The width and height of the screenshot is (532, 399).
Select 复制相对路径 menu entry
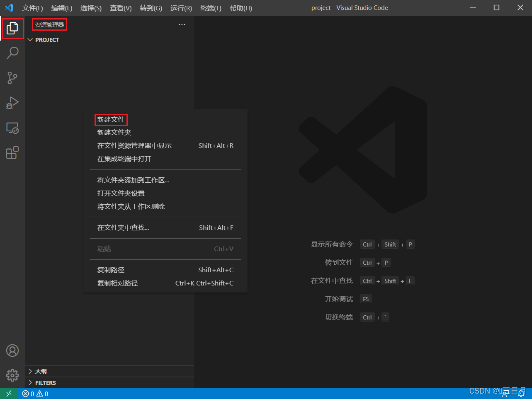point(165,283)
